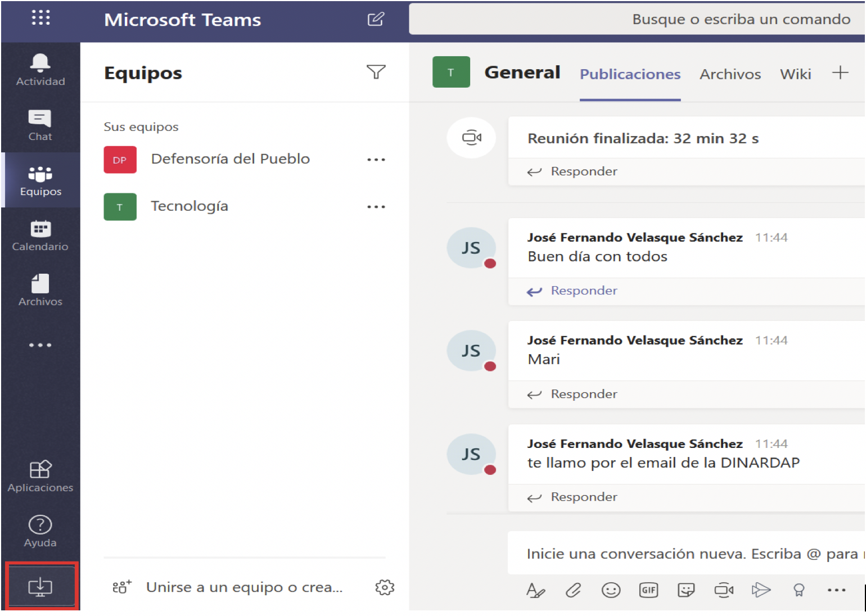The height and width of the screenshot is (616, 866).
Task: Open the text Format options icon
Action: 535,590
